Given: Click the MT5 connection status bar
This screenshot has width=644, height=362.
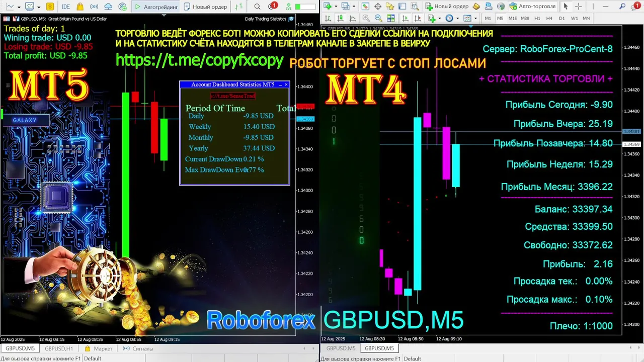Looking at the screenshot, I should coord(305,7).
